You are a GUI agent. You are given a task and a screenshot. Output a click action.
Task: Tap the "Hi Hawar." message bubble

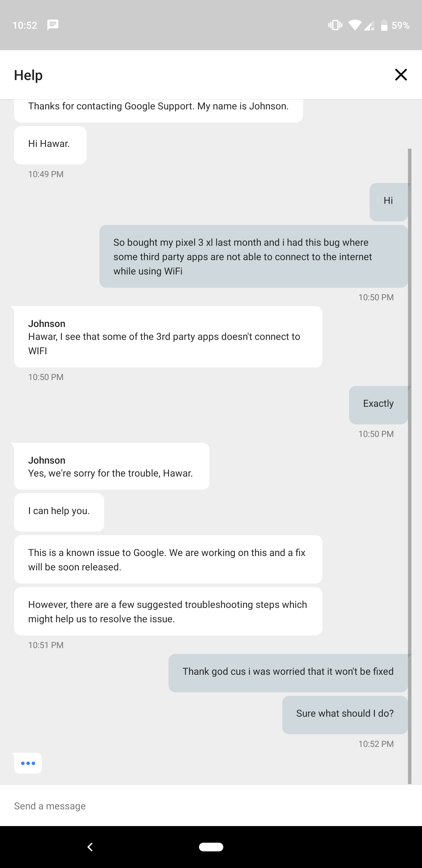(x=50, y=144)
